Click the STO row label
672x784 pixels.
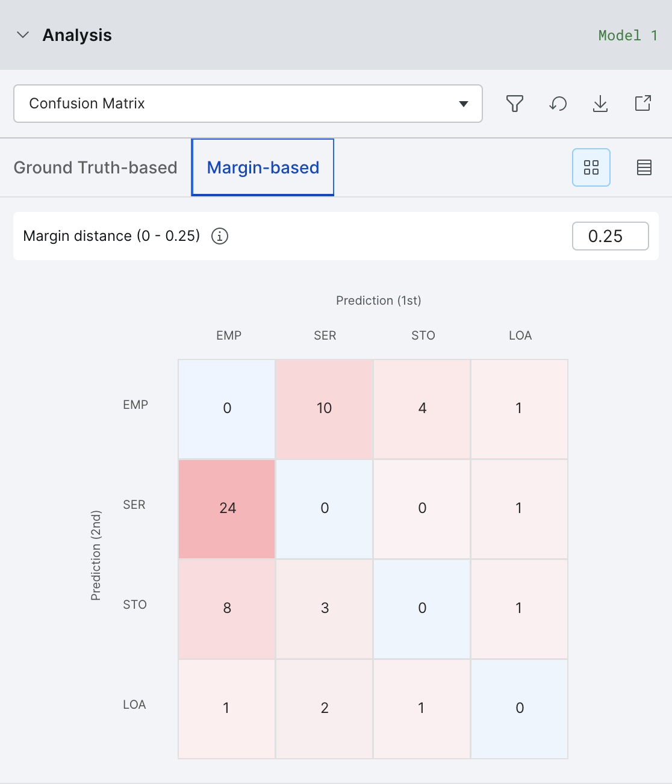click(135, 605)
